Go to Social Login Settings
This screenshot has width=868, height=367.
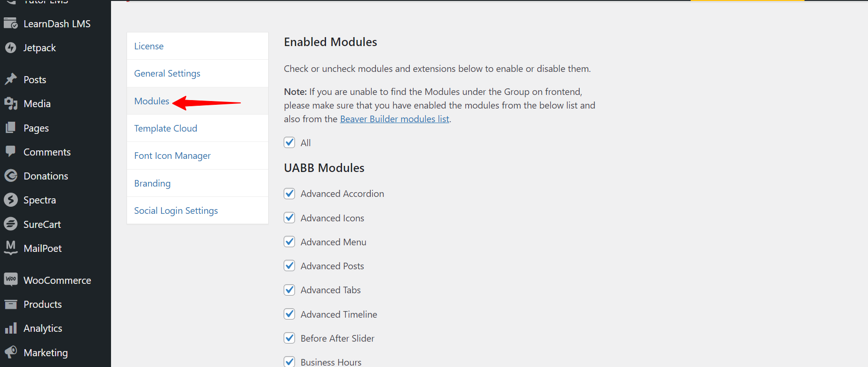tap(175, 210)
